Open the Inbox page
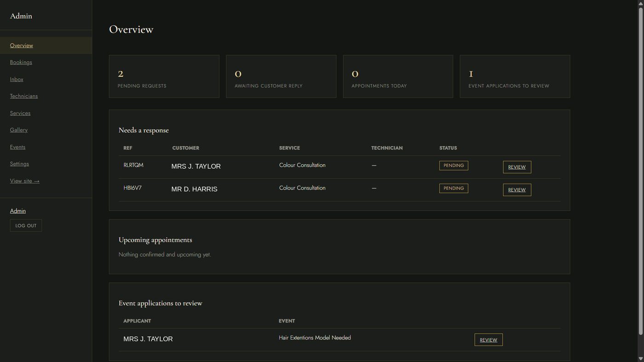Viewport: 644px width, 362px height. (x=17, y=80)
